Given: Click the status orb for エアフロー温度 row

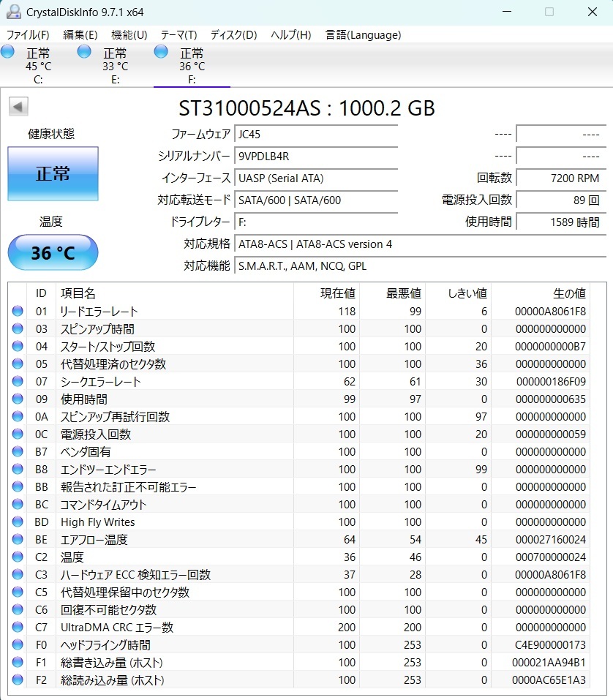Looking at the screenshot, I should tap(18, 540).
